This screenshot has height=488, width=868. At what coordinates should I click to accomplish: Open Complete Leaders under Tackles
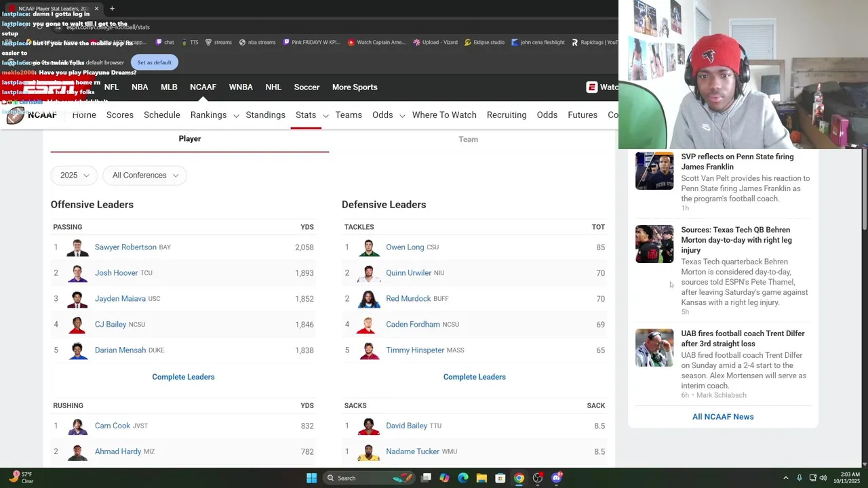[475, 377]
